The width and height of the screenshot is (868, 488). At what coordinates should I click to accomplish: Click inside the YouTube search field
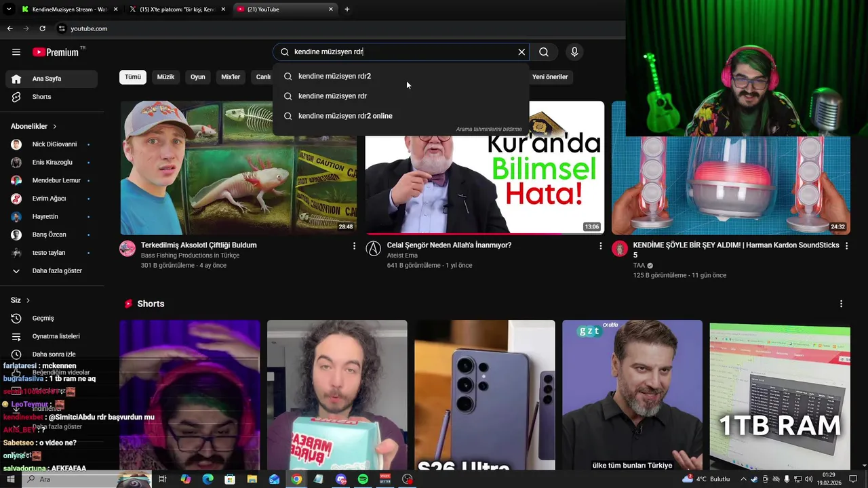click(x=400, y=52)
